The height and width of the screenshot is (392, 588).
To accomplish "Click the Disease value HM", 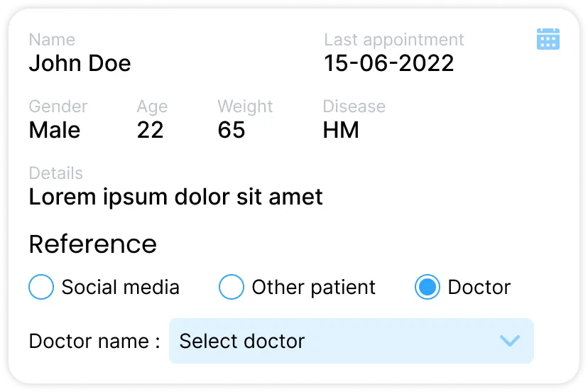I will coord(341,131).
